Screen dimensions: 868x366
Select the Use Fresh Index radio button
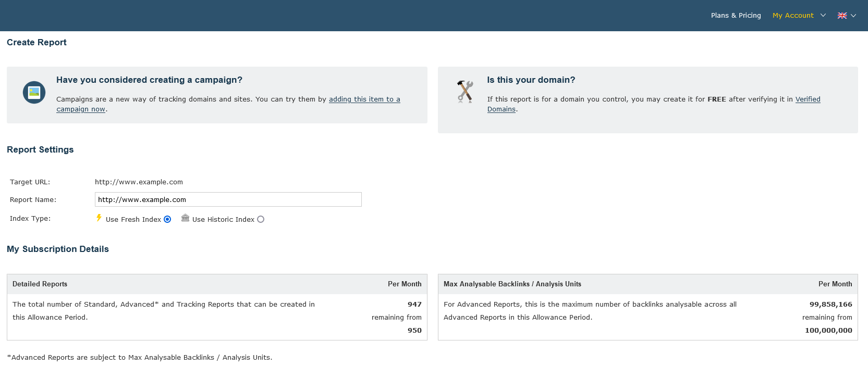pos(167,219)
